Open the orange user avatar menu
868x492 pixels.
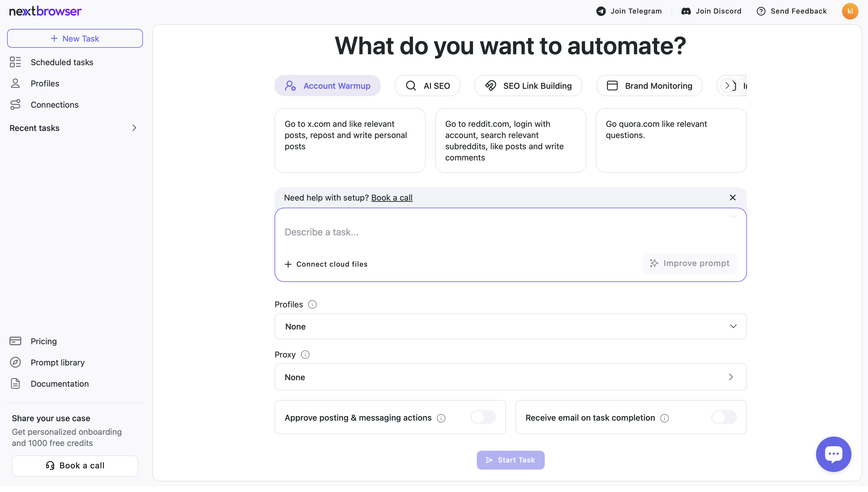click(x=850, y=11)
